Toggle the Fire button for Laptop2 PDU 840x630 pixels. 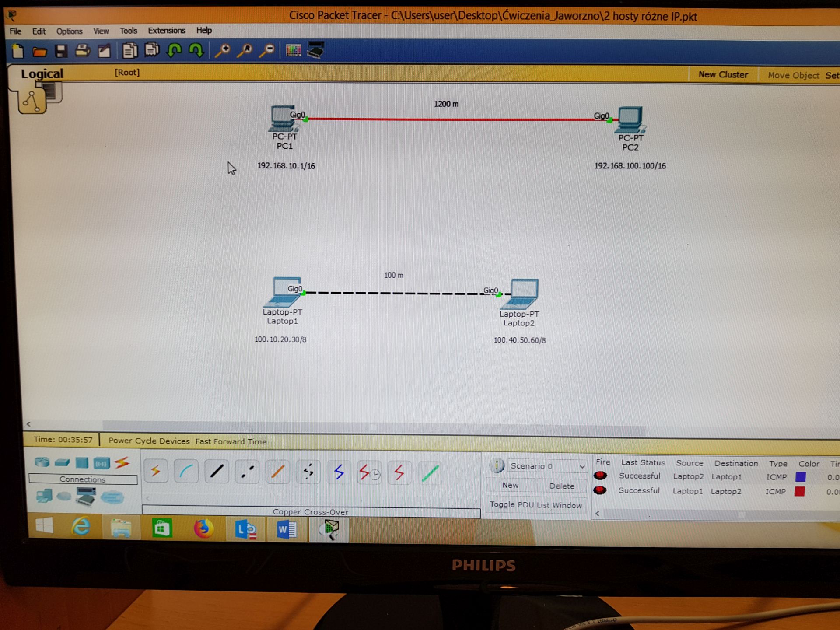coord(600,476)
